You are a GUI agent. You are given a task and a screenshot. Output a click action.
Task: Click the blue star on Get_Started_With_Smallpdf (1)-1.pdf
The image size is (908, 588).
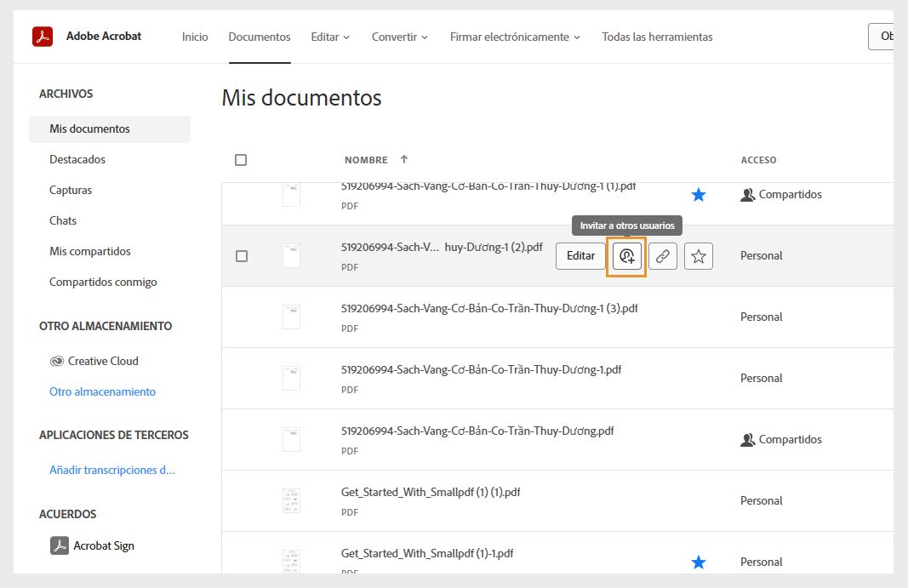pos(699,562)
